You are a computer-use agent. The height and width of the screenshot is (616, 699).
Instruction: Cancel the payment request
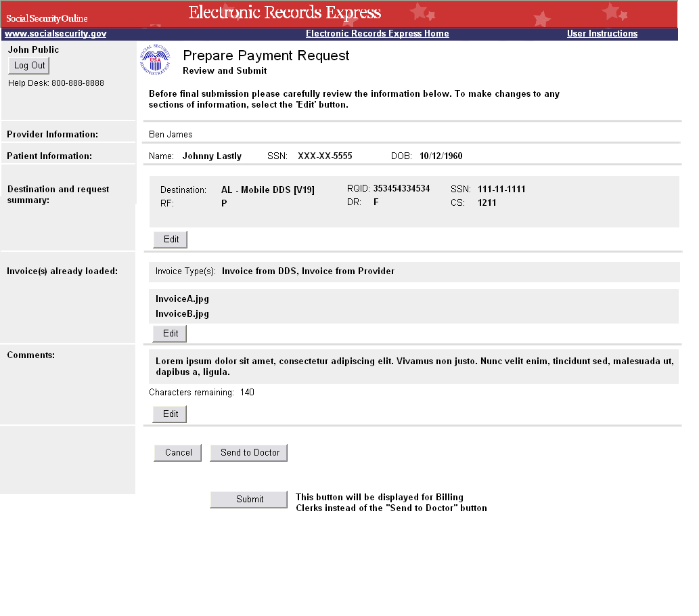click(178, 453)
